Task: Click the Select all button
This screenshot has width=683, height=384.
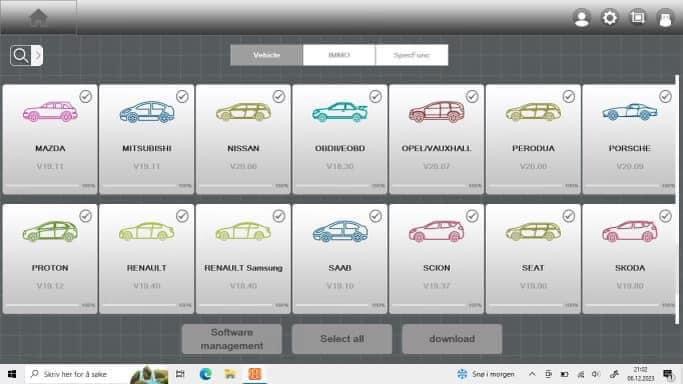Action: pos(342,339)
